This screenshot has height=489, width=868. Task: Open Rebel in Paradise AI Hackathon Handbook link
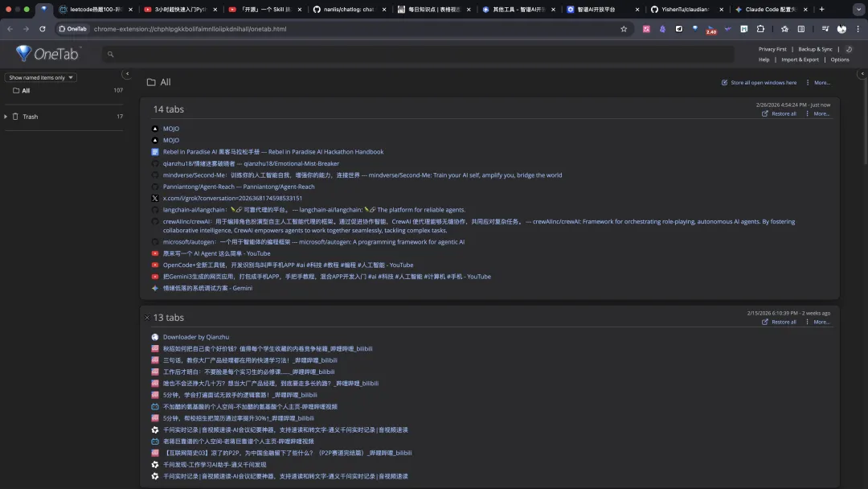click(273, 152)
